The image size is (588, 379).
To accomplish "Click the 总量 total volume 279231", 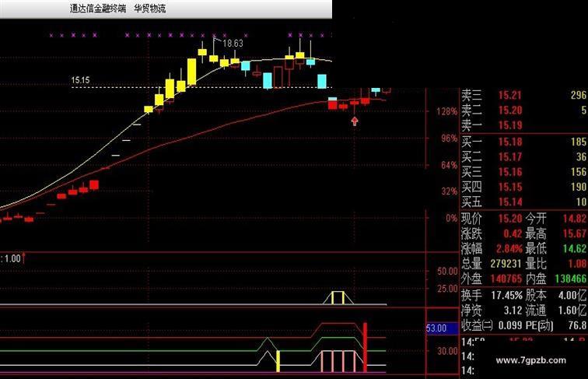I will pos(506,264).
